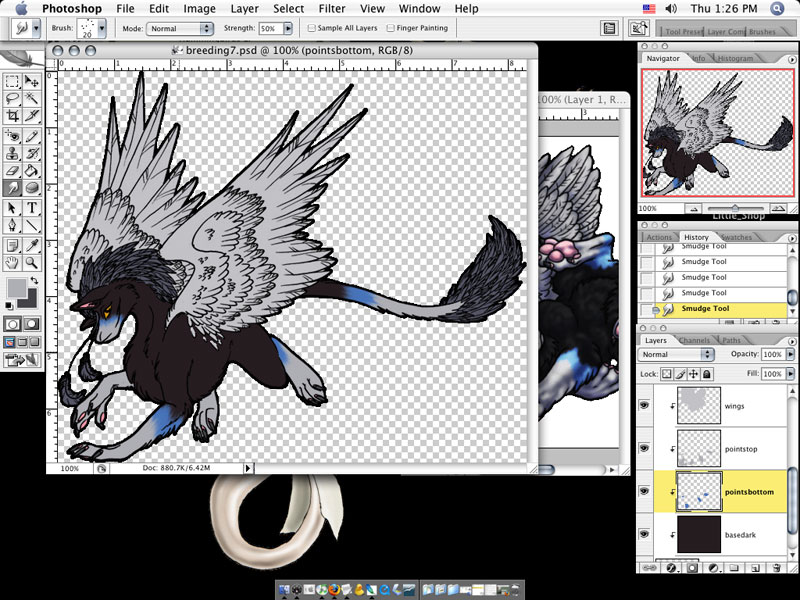Select the Pen tool

click(x=12, y=225)
